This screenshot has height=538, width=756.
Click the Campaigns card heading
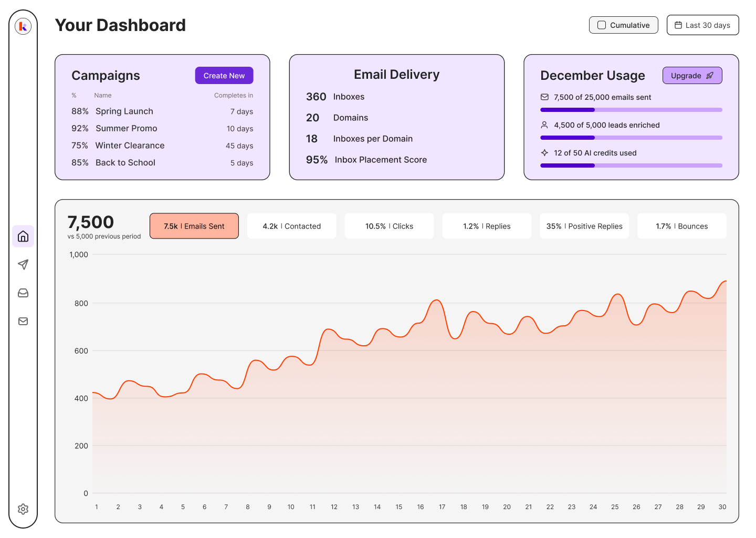click(x=106, y=76)
